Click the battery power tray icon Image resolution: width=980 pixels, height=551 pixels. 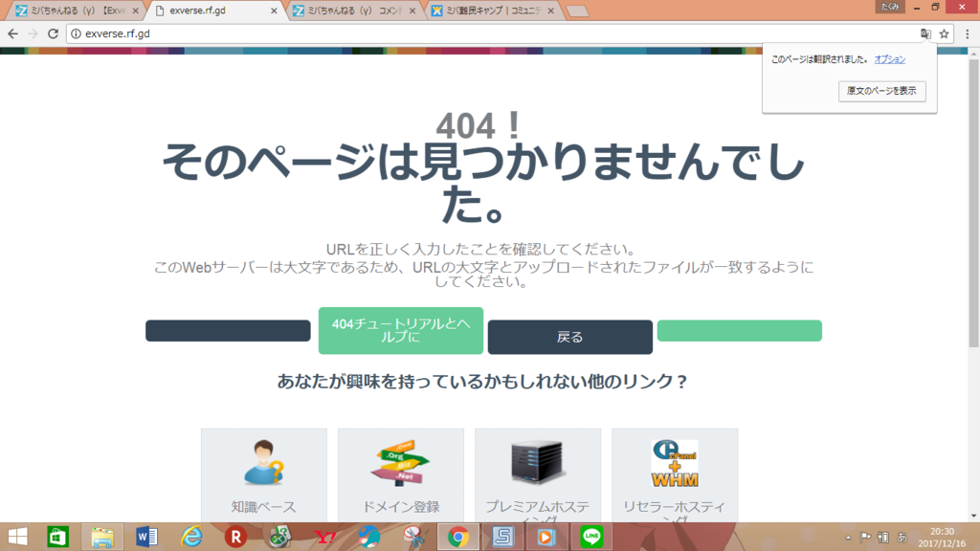(883, 538)
